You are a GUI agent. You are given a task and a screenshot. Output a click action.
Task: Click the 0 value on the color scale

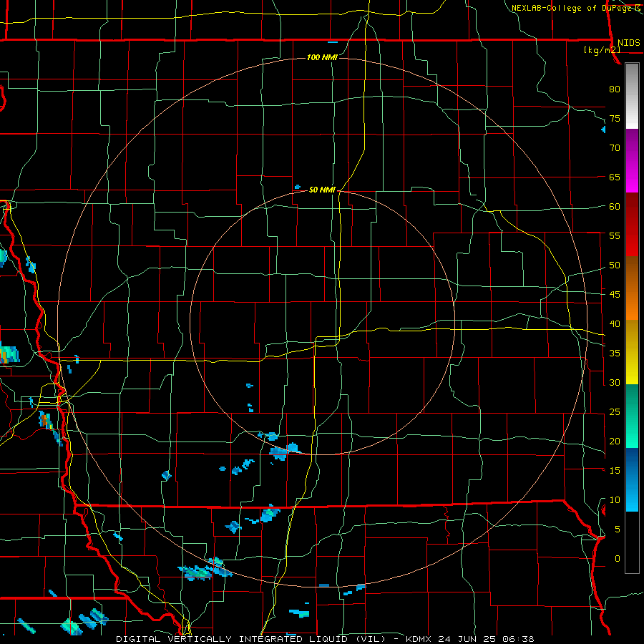coord(618,559)
